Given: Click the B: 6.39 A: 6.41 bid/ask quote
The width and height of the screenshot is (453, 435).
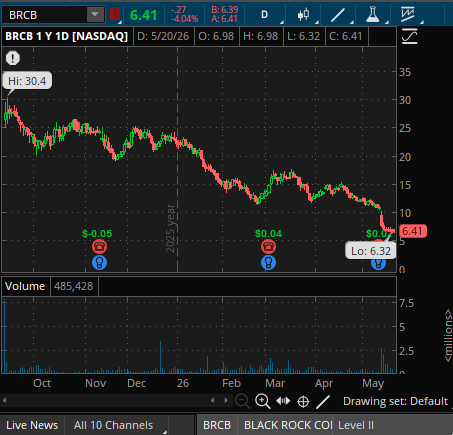Looking at the screenshot, I should (x=224, y=14).
